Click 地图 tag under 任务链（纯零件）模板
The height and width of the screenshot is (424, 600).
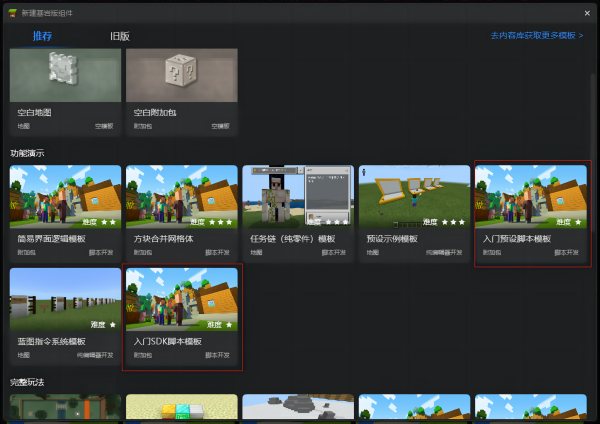point(256,253)
